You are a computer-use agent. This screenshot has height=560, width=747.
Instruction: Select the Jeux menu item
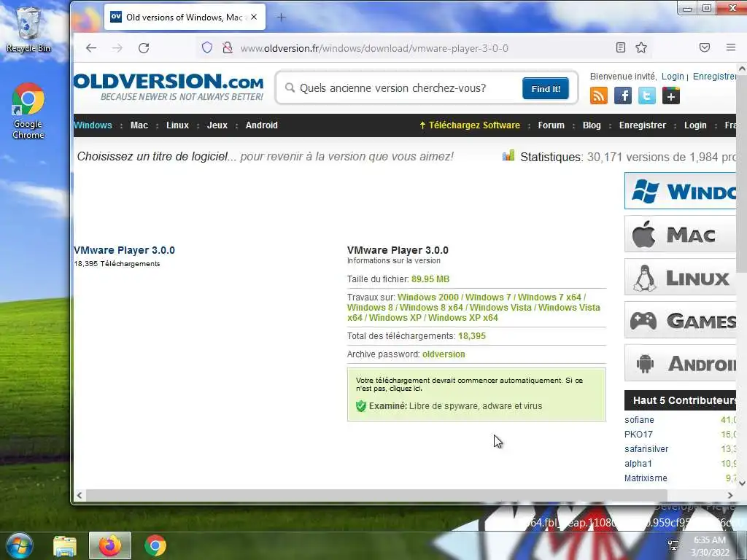[217, 125]
